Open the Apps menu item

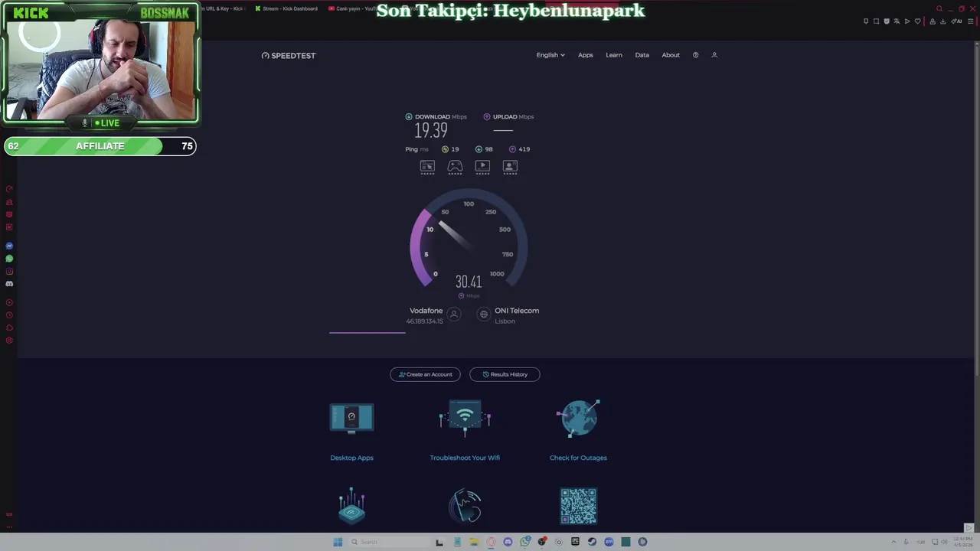click(x=586, y=55)
